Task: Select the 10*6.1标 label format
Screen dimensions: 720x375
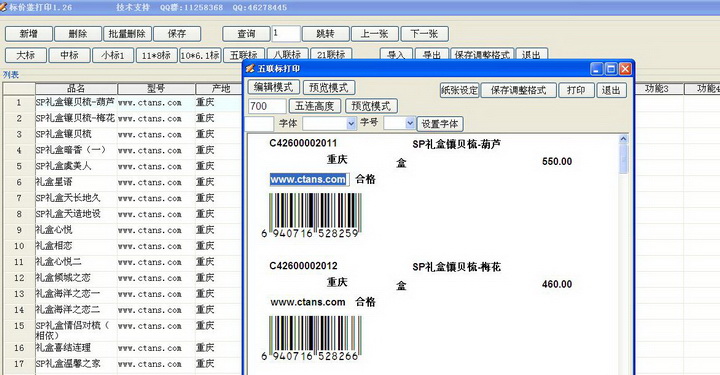Action: [200, 55]
